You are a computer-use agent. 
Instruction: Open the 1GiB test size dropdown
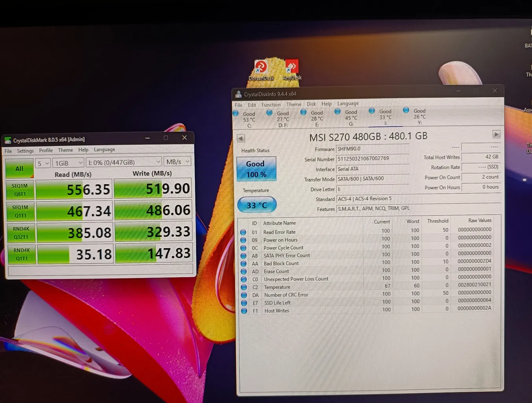click(69, 163)
